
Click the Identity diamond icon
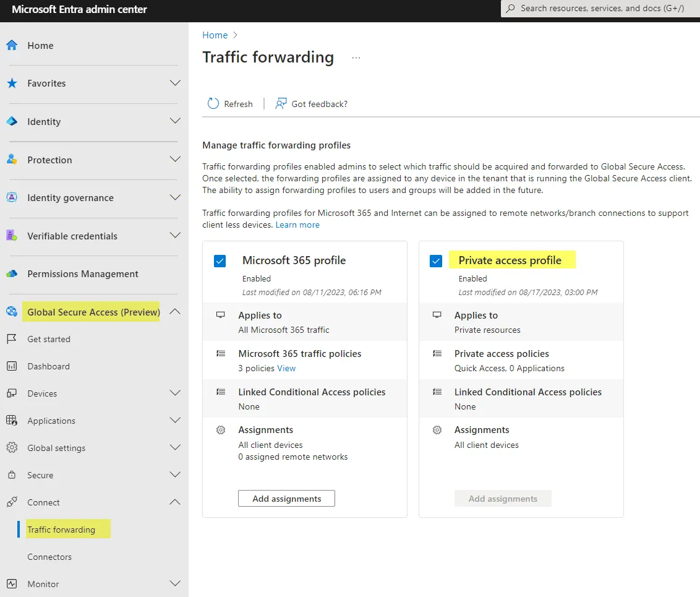[12, 121]
